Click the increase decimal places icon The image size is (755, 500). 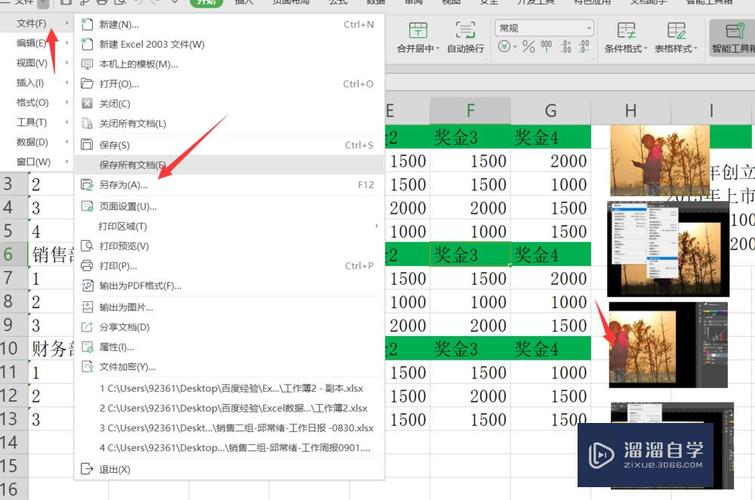coord(566,46)
